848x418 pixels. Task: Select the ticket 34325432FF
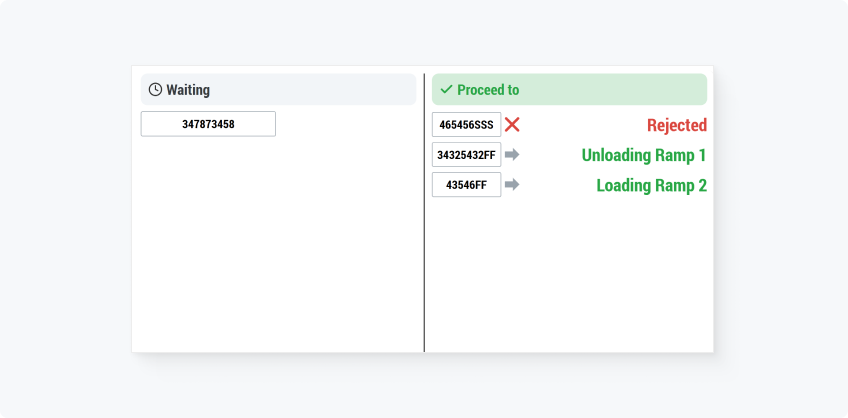(466, 155)
